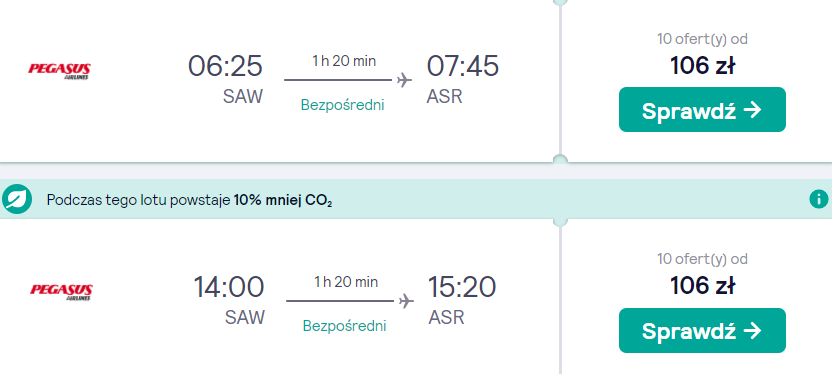This screenshot has width=832, height=374.
Task: Click Sprawdź for the 06:25 flight
Action: point(702,110)
